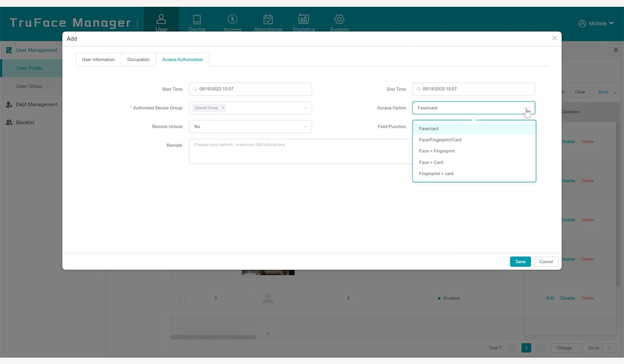The width and height of the screenshot is (624, 364).
Task: Click the Blacklist sidebar icon
Action: click(x=9, y=122)
